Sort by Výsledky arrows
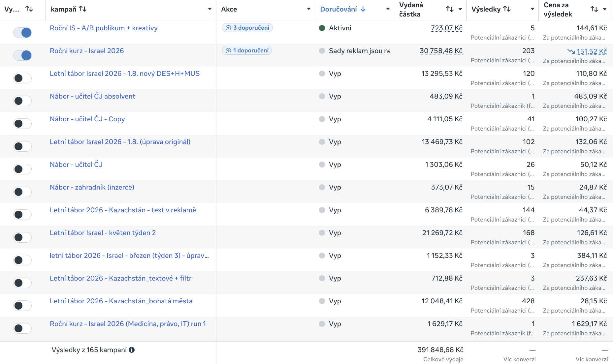This screenshot has height=364, width=613. tap(507, 9)
